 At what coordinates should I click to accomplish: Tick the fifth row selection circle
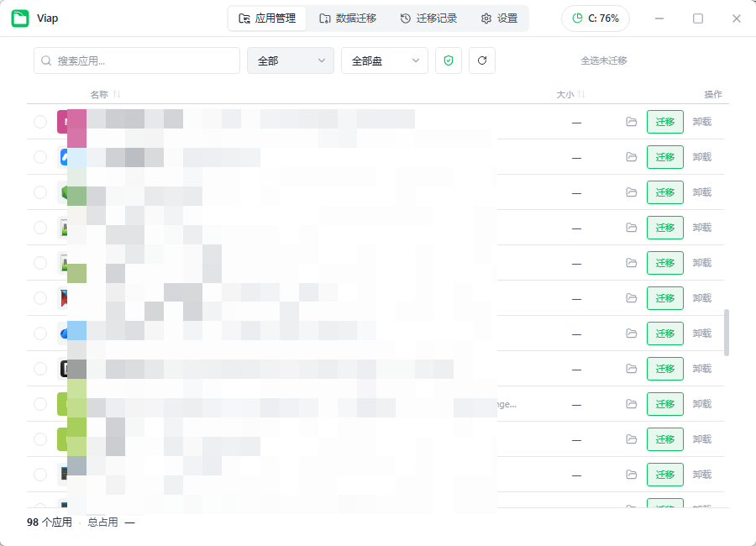[x=40, y=262]
